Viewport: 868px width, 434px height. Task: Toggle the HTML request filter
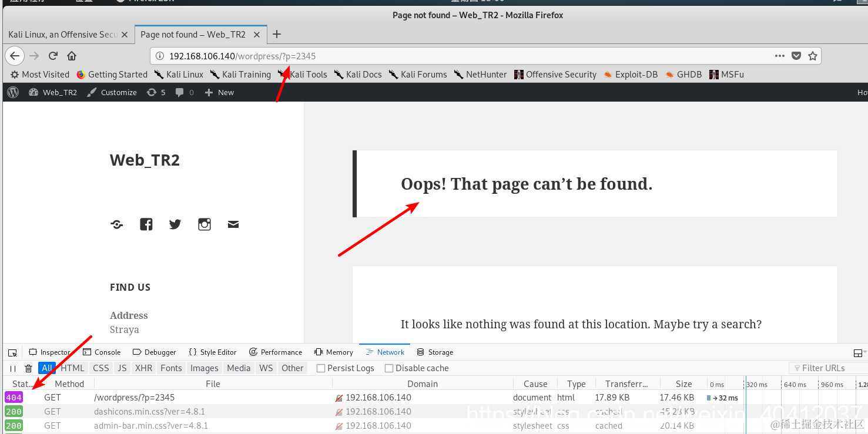72,368
